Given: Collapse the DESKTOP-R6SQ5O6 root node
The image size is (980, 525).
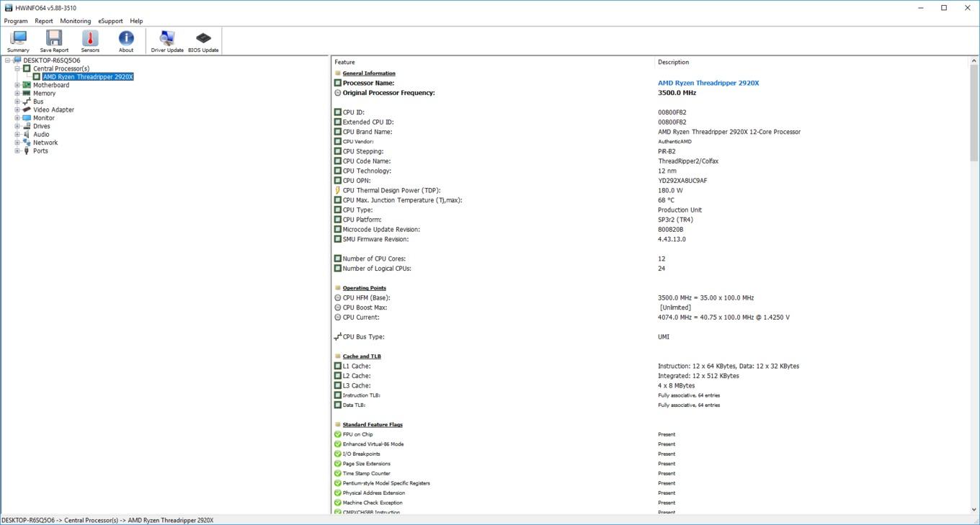Looking at the screenshot, I should (7, 60).
